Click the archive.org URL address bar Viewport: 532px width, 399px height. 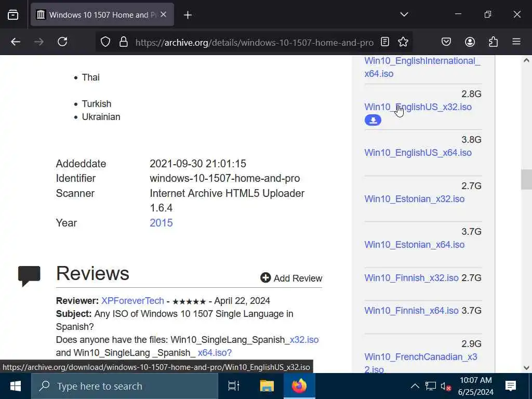[255, 43]
